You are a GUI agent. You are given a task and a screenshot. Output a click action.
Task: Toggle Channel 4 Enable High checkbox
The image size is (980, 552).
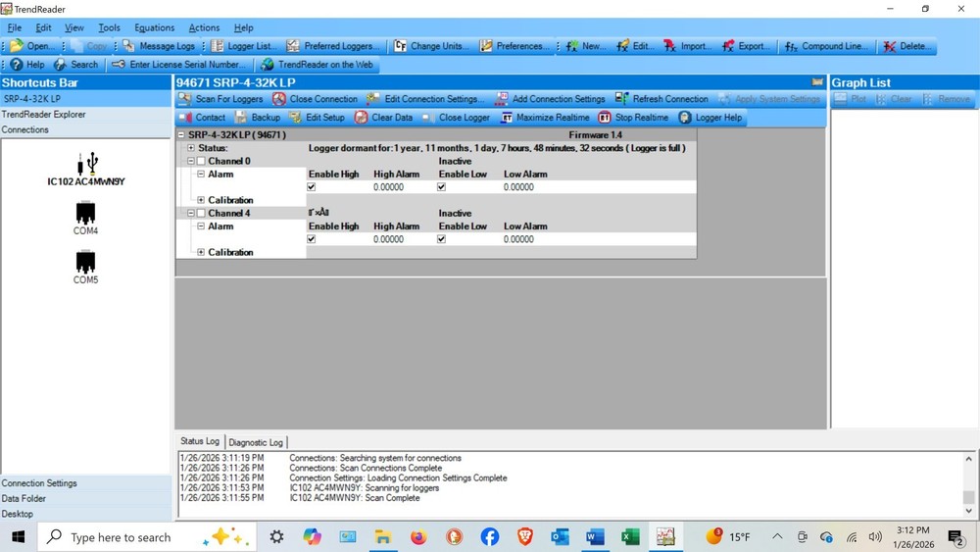coord(312,239)
